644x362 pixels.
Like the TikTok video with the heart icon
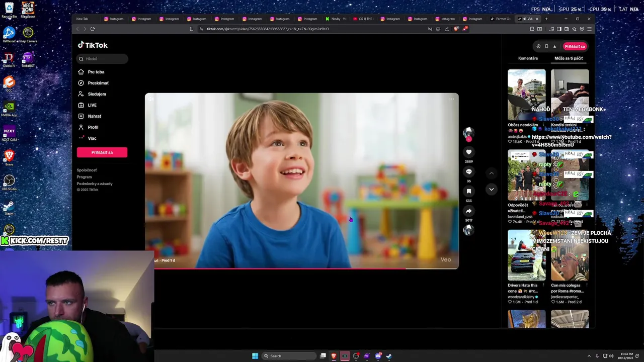point(468,152)
